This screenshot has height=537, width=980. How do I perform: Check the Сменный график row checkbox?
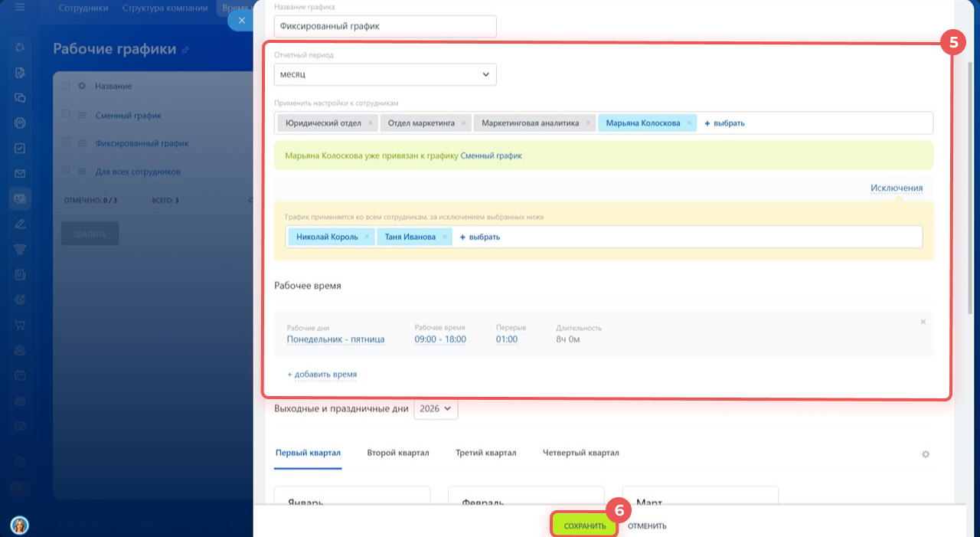[x=67, y=115]
